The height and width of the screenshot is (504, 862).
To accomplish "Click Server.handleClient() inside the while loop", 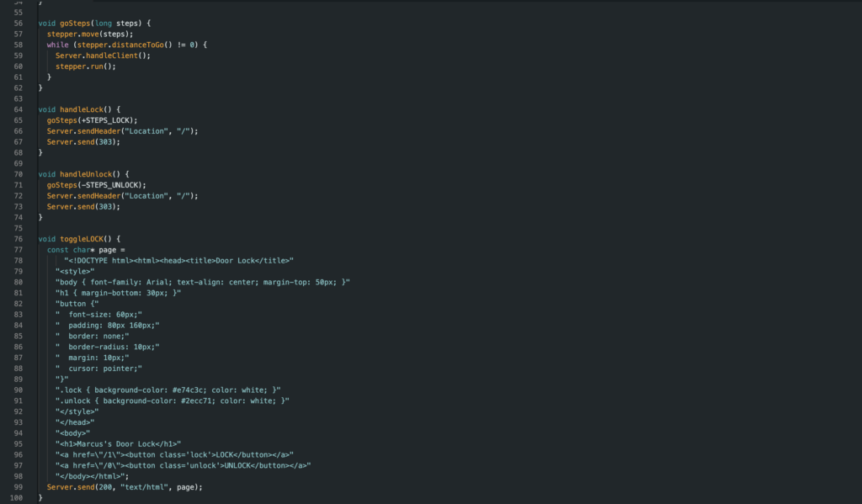I will (102, 56).
